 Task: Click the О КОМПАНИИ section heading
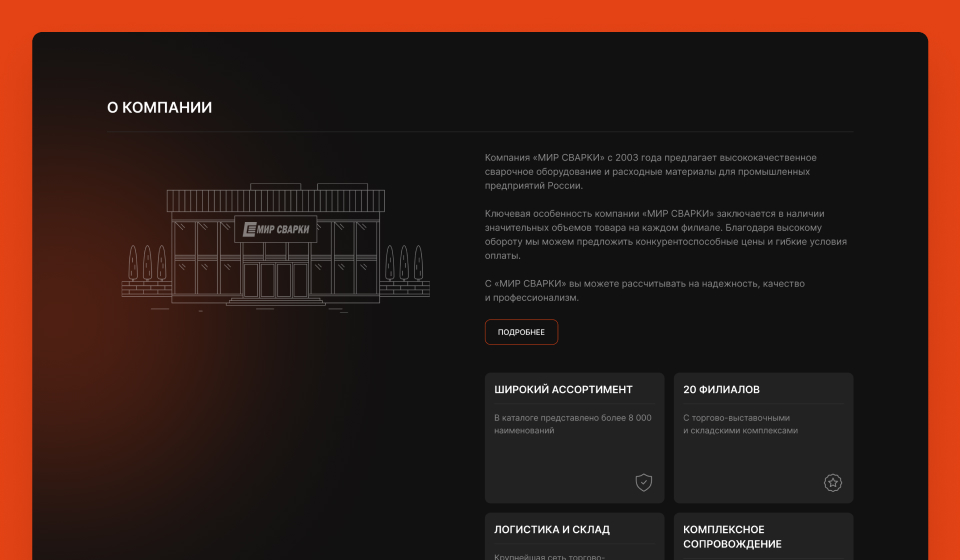click(159, 108)
